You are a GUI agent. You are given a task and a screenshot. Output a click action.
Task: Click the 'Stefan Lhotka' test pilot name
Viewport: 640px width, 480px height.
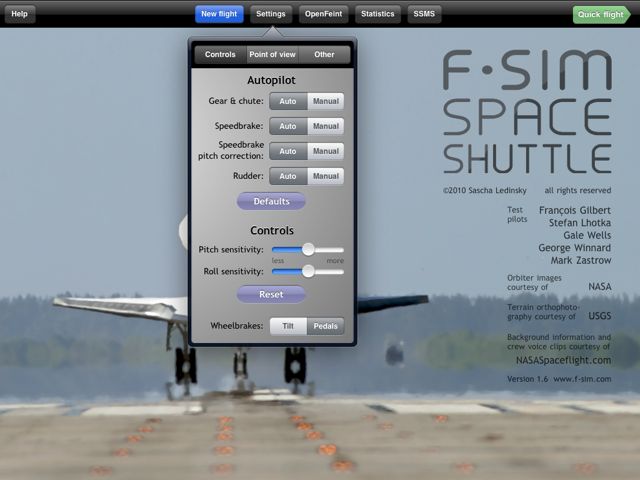pyautogui.click(x=580, y=223)
